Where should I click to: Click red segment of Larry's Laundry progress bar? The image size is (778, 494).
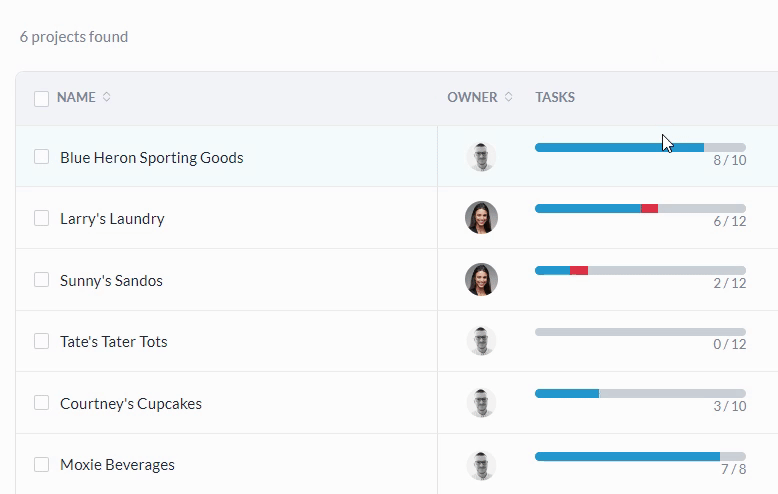click(649, 208)
